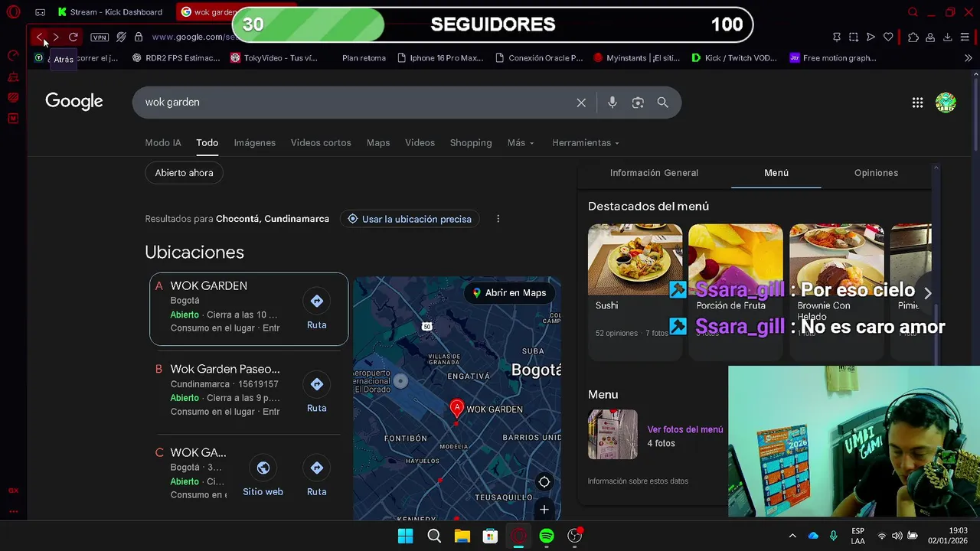Clear the search with the X icon

[581, 103]
